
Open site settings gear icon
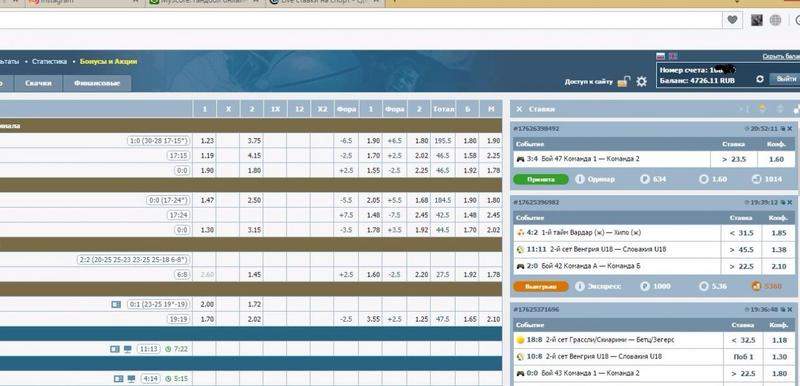click(x=641, y=82)
